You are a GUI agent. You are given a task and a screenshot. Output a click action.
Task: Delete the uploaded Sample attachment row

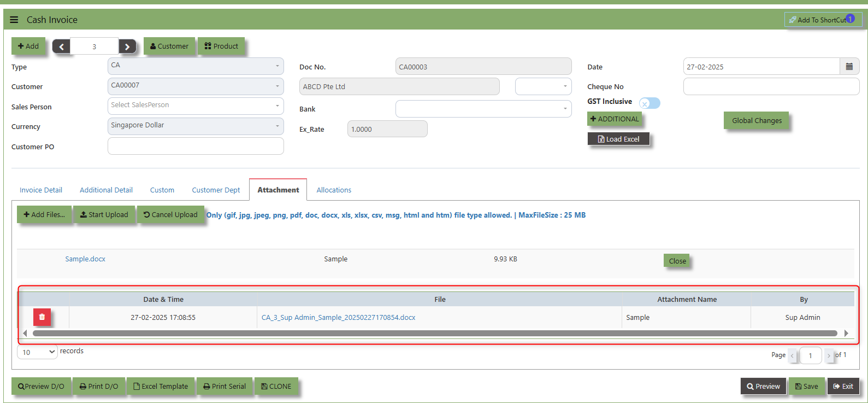click(x=42, y=317)
